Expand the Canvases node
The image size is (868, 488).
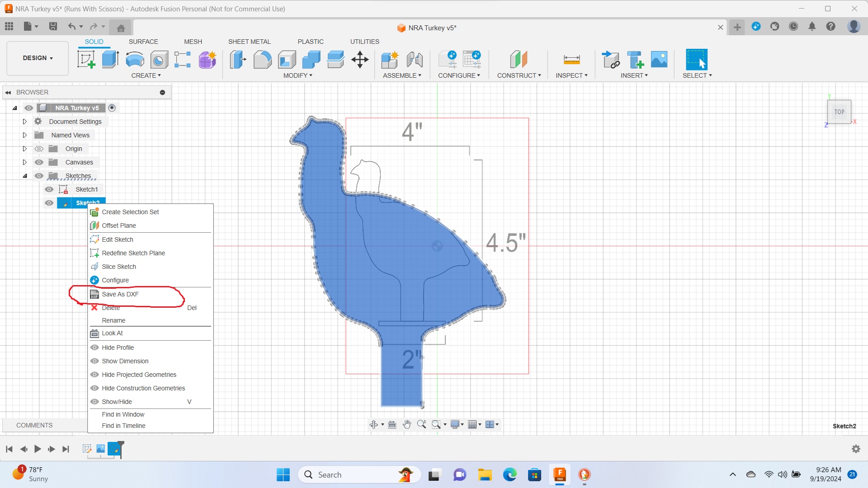click(x=25, y=162)
